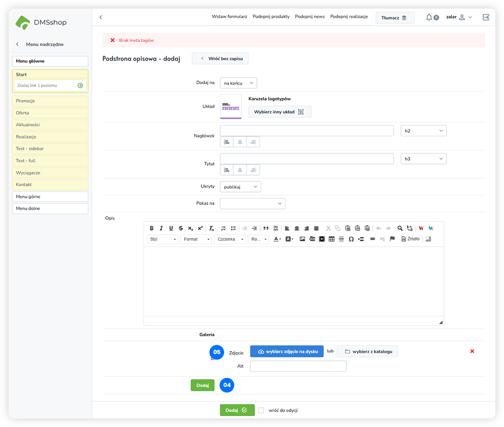
Task: Set Nagłówek alignment to left
Action: click(x=227, y=142)
